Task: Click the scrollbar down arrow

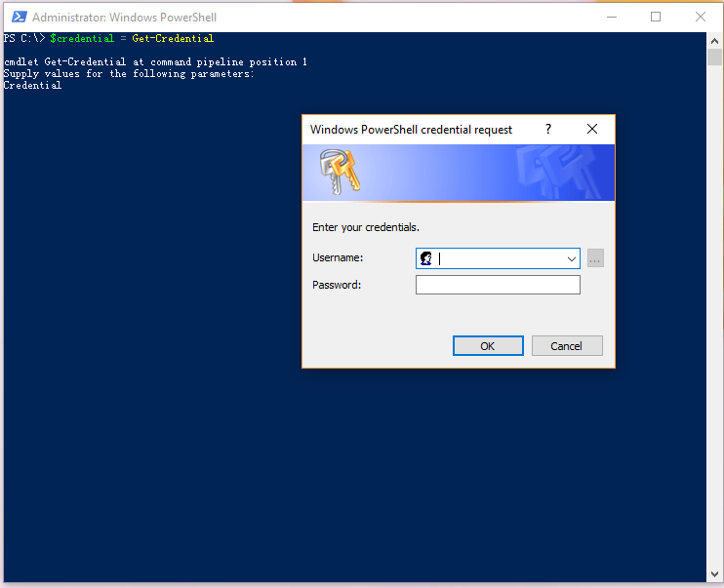Action: click(714, 574)
